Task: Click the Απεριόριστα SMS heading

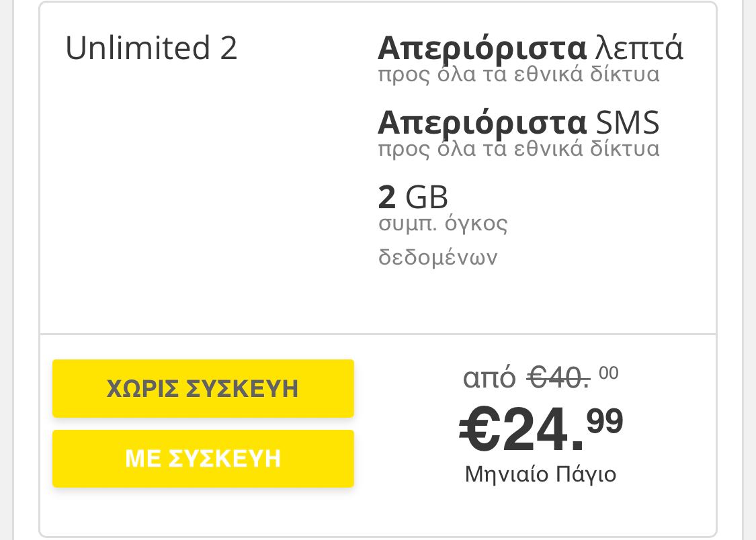Action: pyautogui.click(x=518, y=123)
